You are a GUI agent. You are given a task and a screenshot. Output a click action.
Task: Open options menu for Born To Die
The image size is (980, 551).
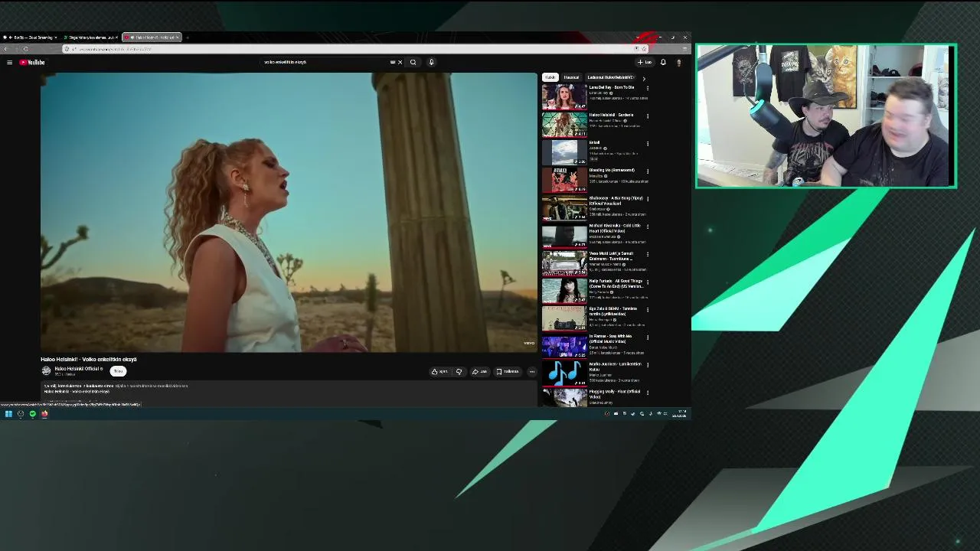point(648,88)
